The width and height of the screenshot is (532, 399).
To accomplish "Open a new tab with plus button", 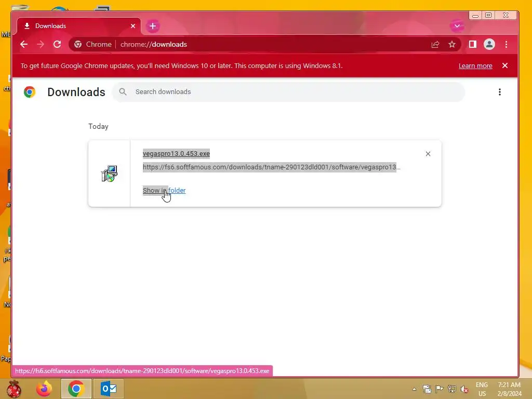I will [153, 26].
